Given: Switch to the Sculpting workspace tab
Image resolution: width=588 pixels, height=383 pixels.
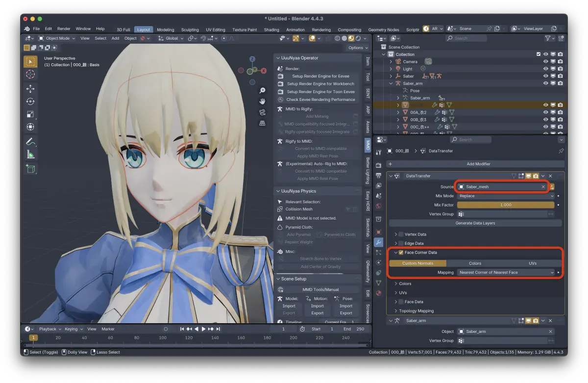Looking at the screenshot, I should (x=190, y=29).
